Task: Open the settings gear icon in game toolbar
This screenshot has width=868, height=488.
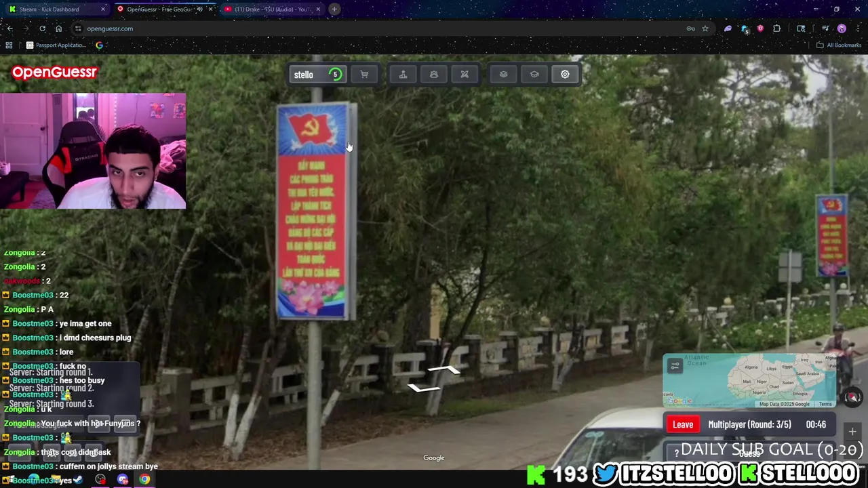Action: pos(565,75)
